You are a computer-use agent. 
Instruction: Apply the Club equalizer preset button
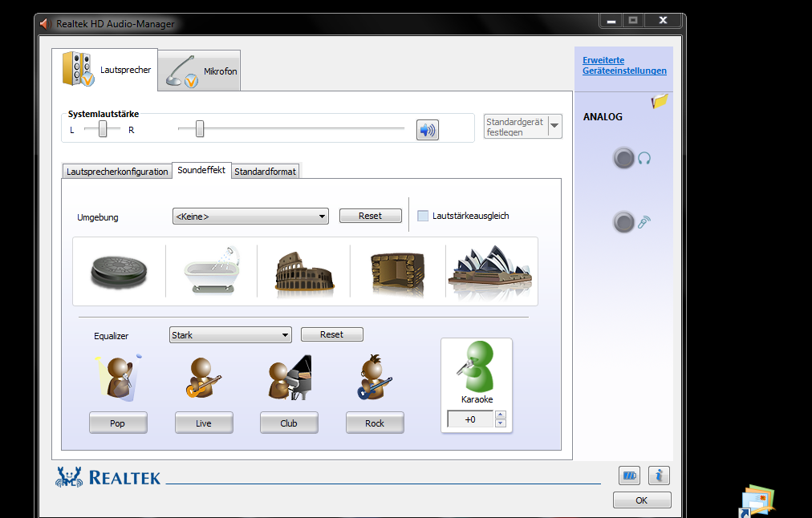(x=289, y=423)
